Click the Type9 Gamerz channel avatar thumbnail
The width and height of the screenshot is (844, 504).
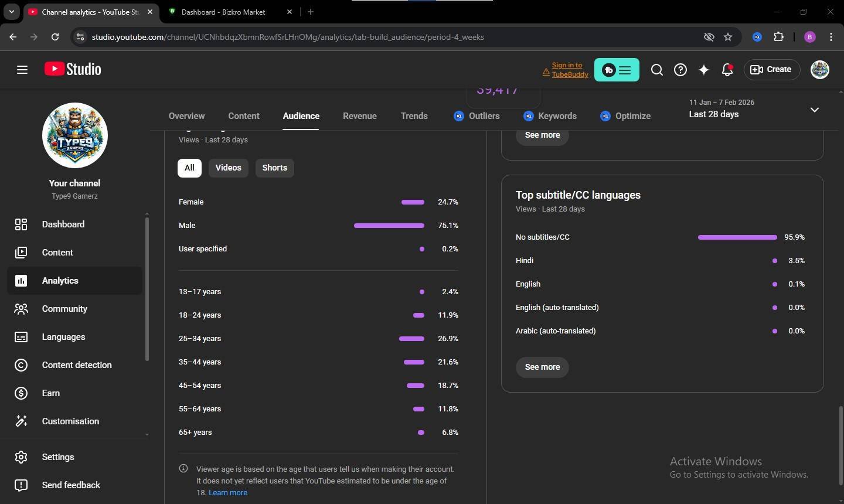coord(75,135)
